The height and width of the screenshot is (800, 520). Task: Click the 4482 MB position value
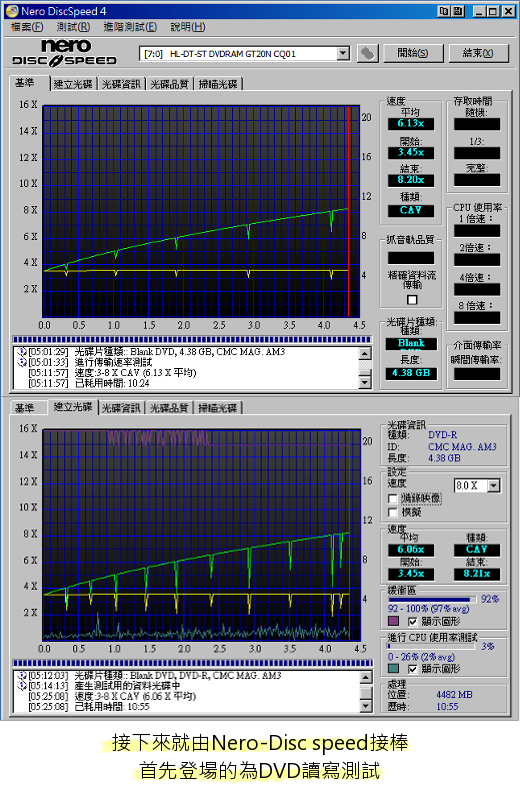coord(454,695)
